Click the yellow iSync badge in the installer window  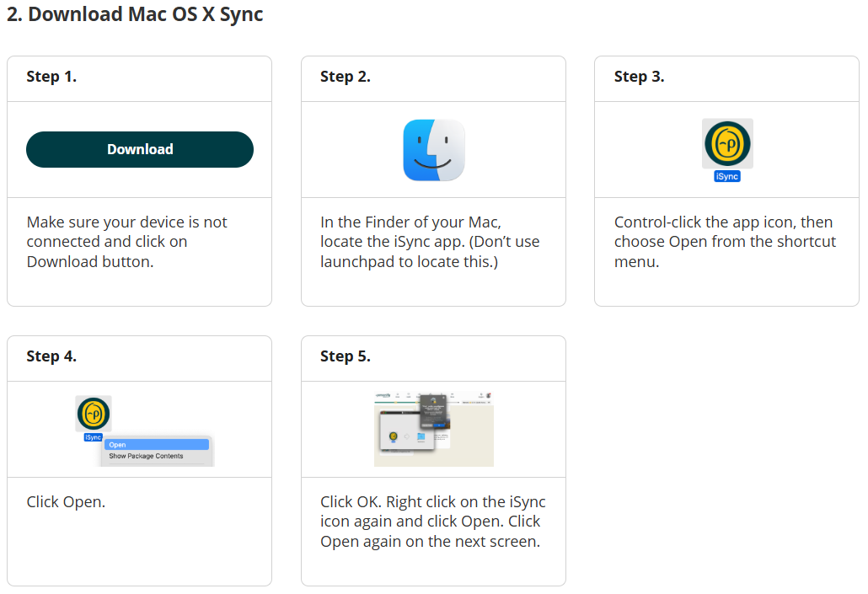[x=394, y=436]
